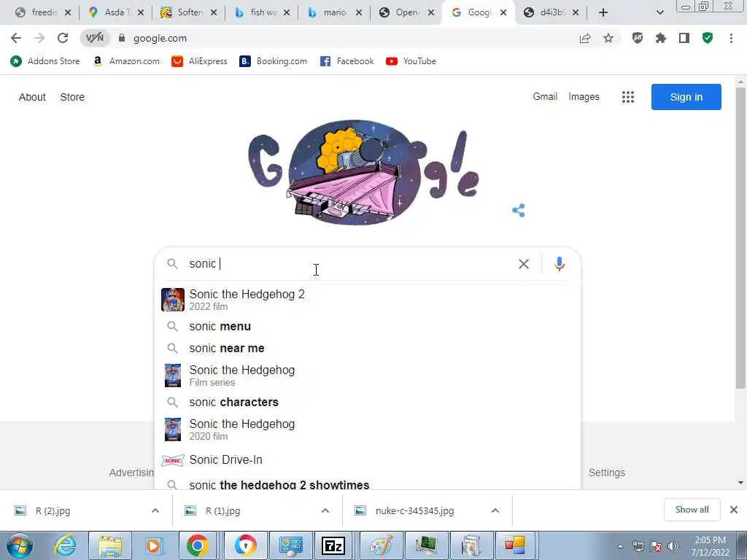Bookmark this page with the star icon

[608, 38]
